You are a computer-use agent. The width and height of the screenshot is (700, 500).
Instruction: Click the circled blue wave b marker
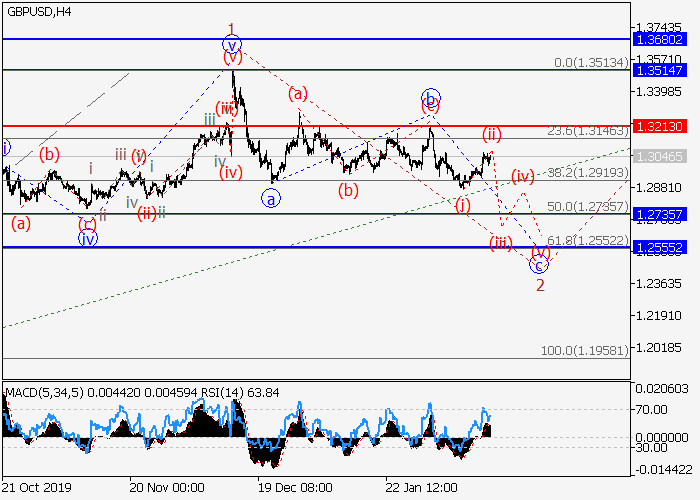[x=430, y=98]
